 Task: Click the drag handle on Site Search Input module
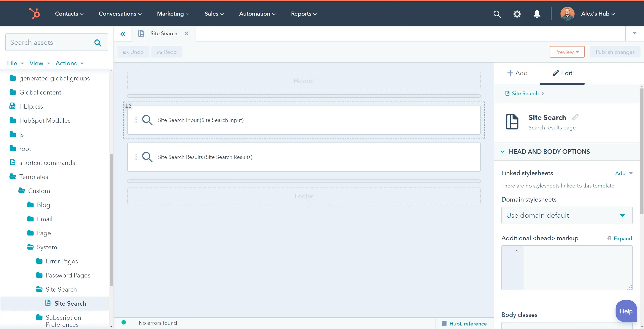tap(136, 120)
